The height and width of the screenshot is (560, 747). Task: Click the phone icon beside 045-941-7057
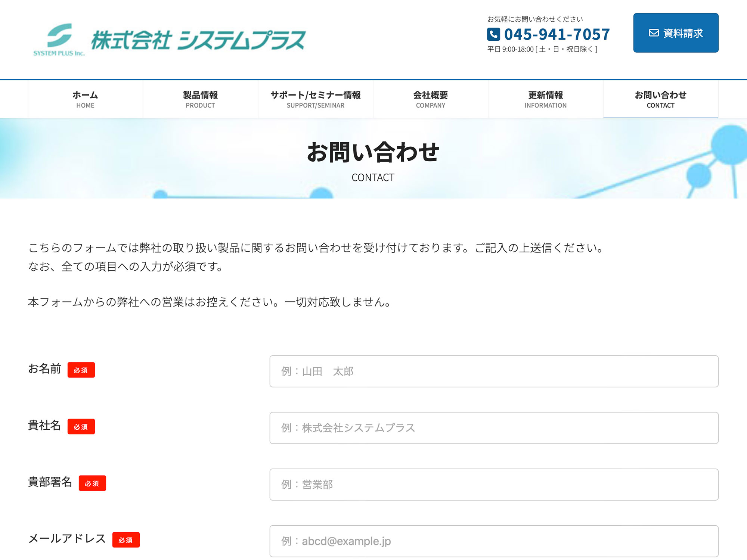coord(493,34)
